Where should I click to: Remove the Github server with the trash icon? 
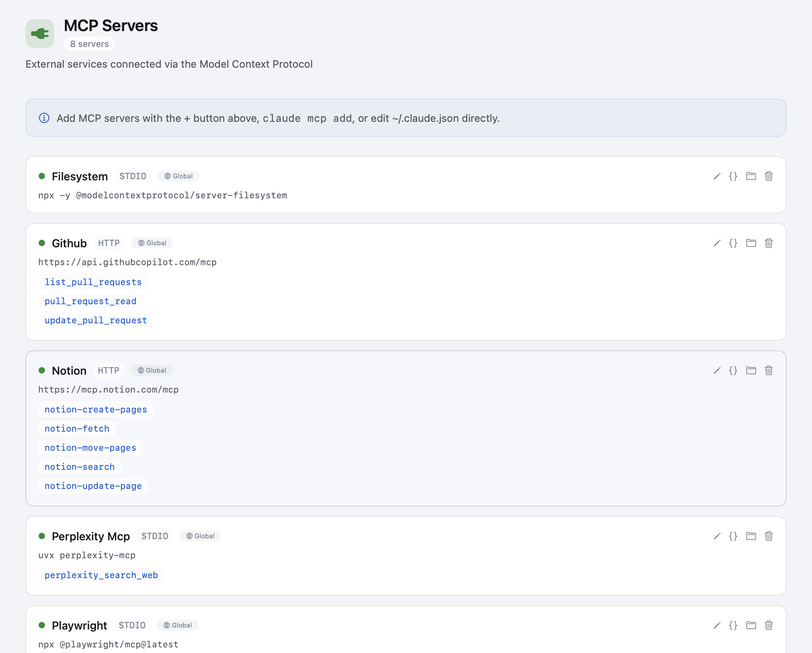(x=769, y=243)
